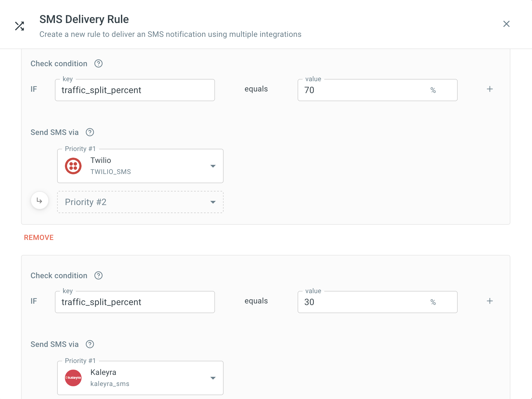Image resolution: width=532 pixels, height=399 pixels.
Task: Click the REMOVE link for first rule
Action: coord(39,238)
